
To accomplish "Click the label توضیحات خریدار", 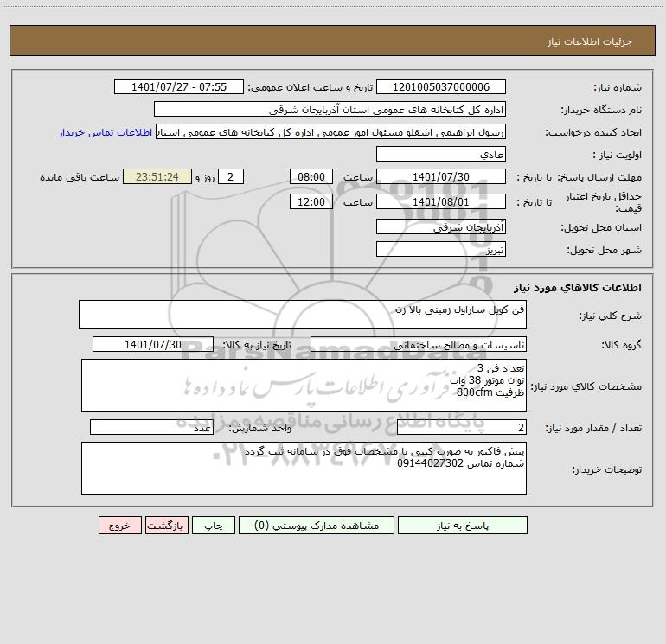I will coord(606,469).
